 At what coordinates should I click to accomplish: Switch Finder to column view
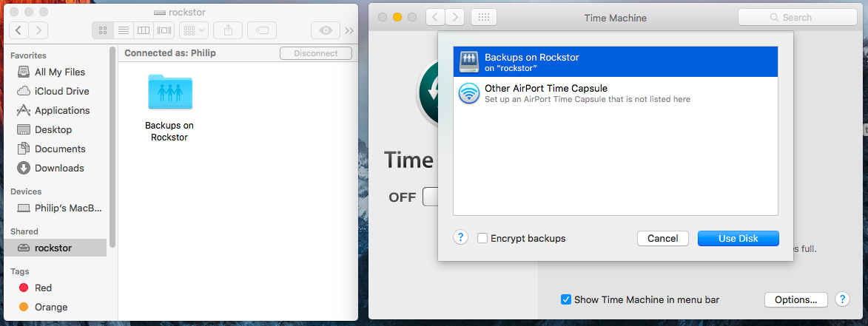click(144, 30)
